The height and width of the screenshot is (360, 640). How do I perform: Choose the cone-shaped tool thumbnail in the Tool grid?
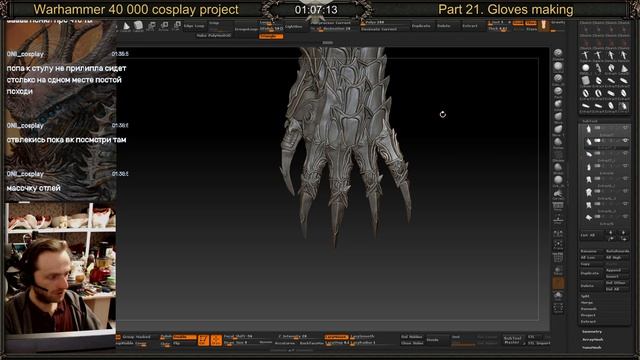624,68
